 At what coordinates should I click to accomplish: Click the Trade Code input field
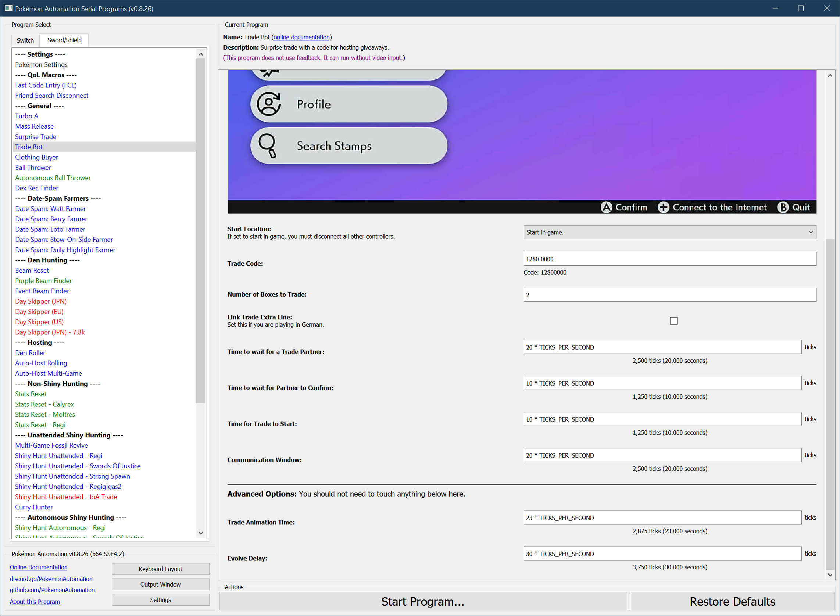click(x=669, y=259)
